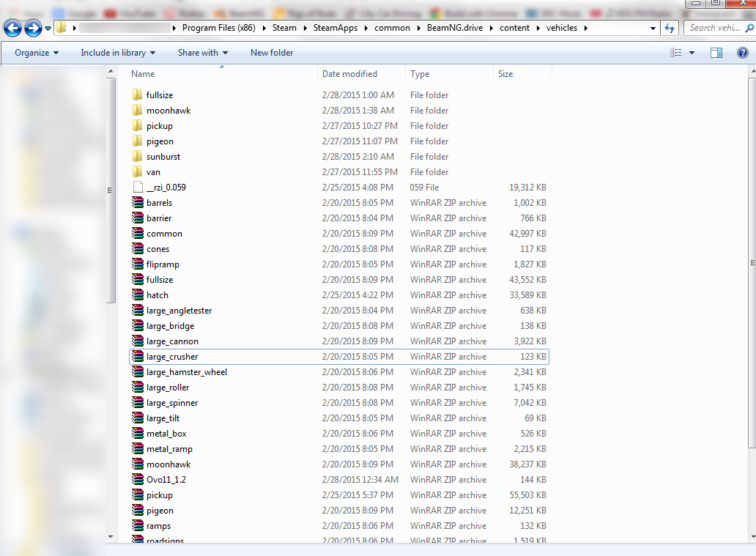The width and height of the screenshot is (756, 556).
Task: Click the Help question mark icon
Action: click(743, 53)
